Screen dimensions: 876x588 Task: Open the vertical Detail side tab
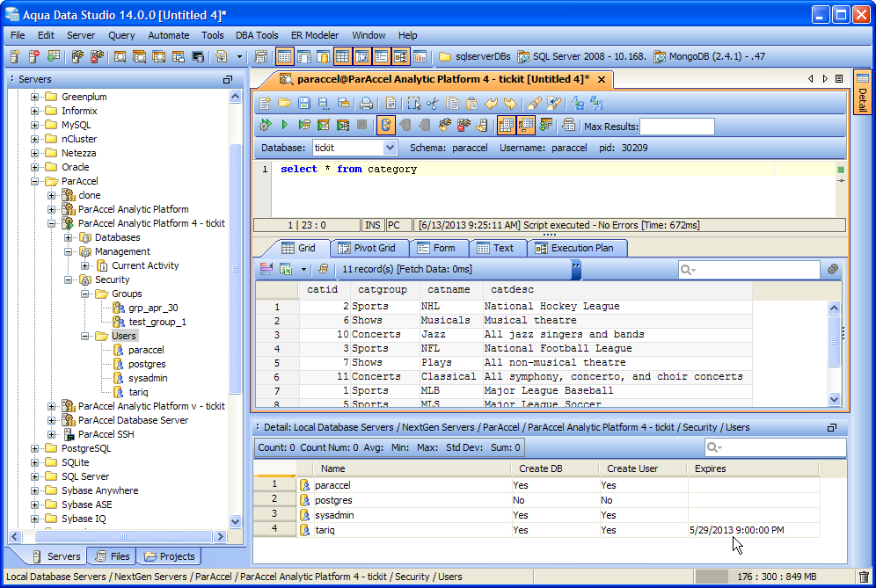[x=862, y=92]
